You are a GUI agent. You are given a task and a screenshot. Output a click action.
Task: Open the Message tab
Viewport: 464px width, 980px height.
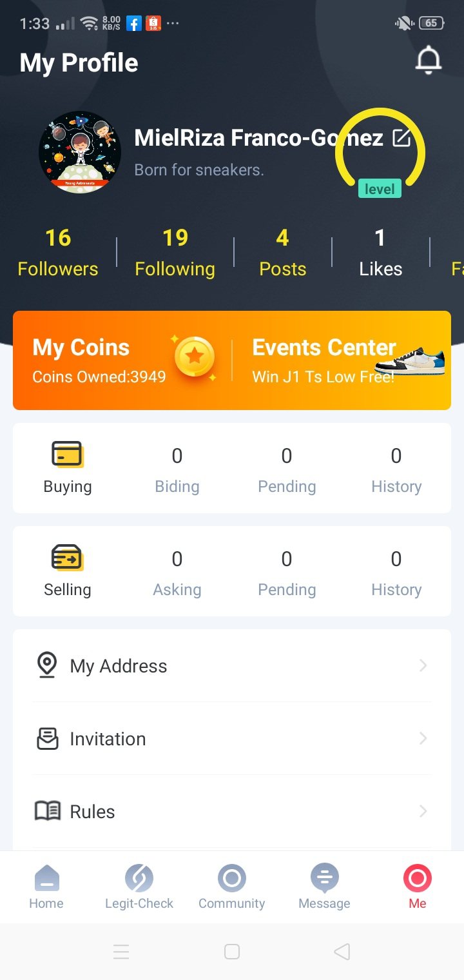pos(324,887)
